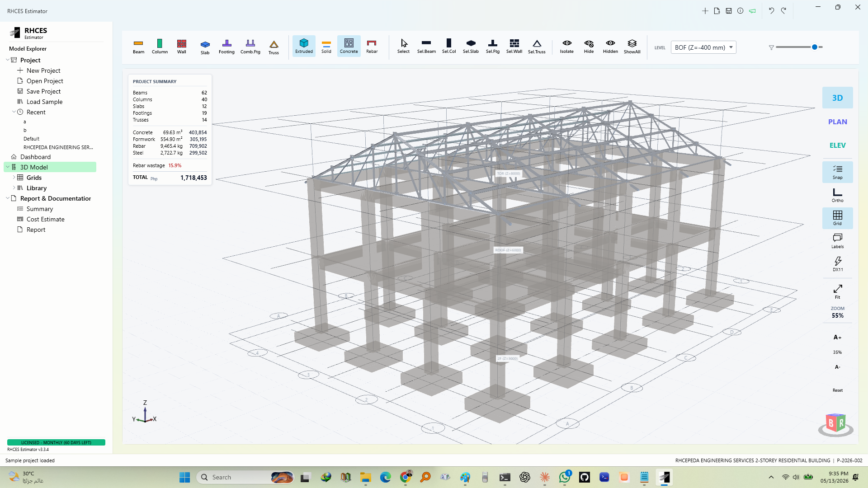Increase label size with A+

point(837,337)
